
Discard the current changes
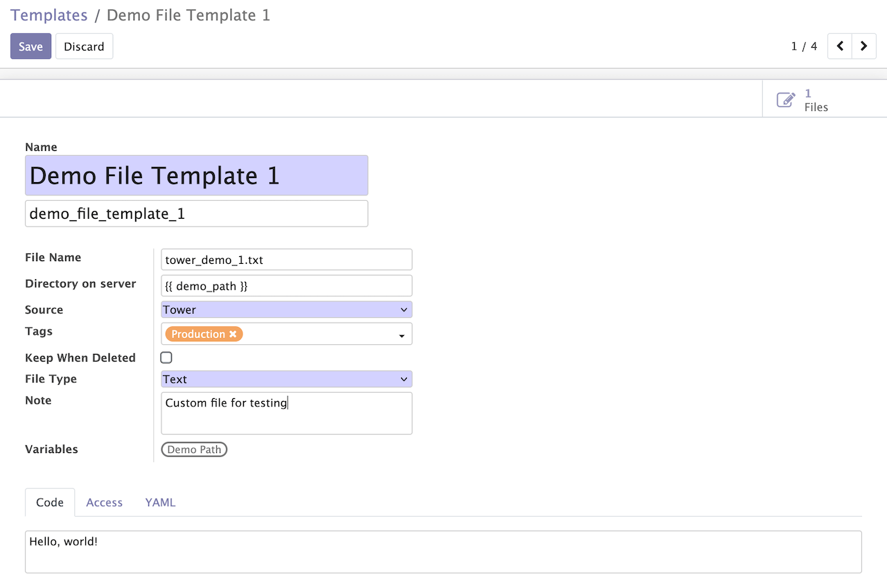point(84,46)
